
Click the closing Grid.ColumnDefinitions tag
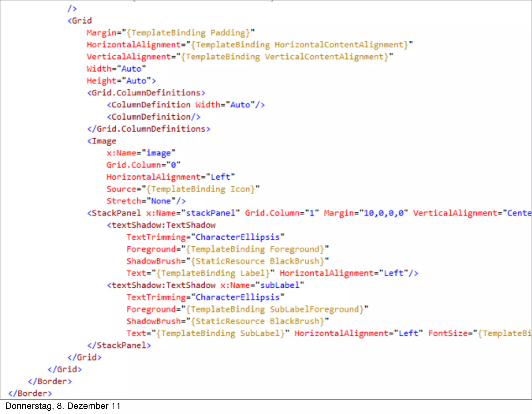click(149, 129)
